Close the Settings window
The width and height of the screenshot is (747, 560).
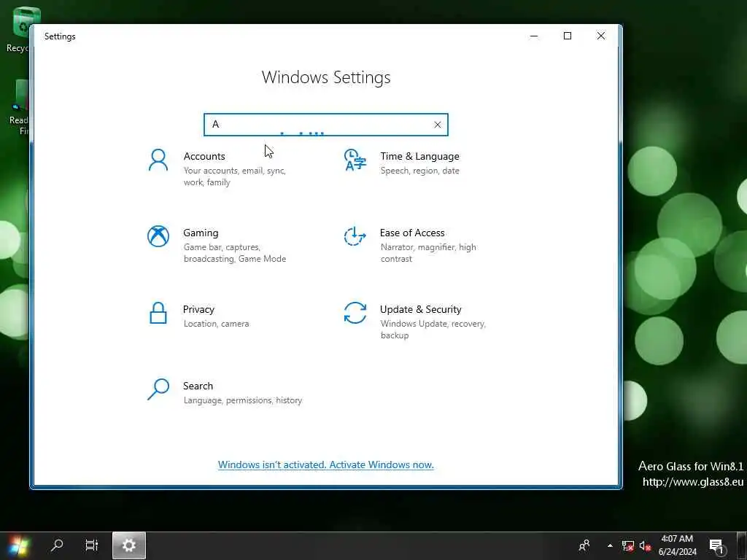(x=601, y=36)
